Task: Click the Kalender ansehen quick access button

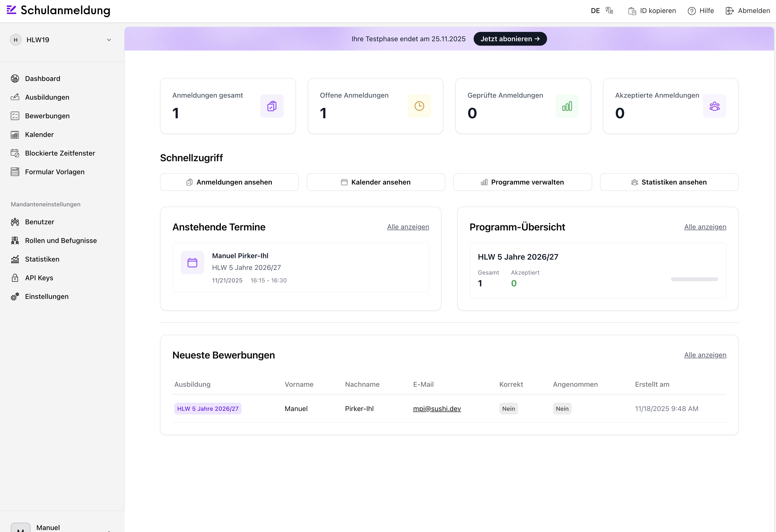Action: [376, 182]
